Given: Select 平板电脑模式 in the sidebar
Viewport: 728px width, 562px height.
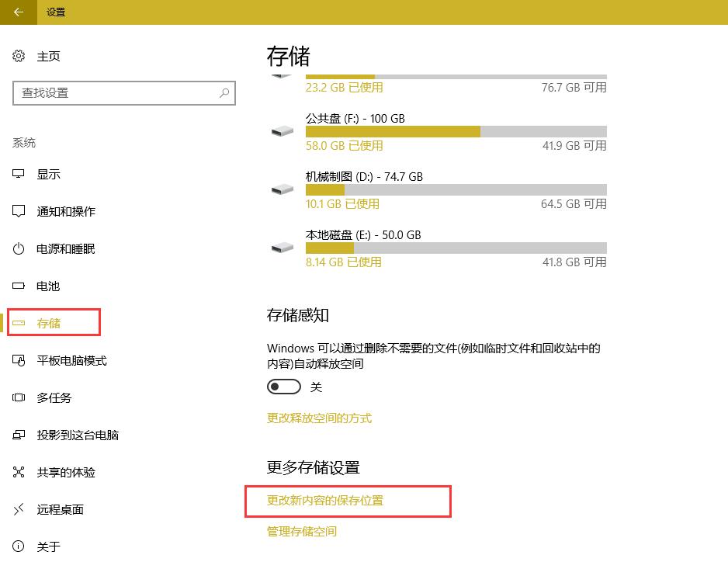Looking at the screenshot, I should coord(72,360).
